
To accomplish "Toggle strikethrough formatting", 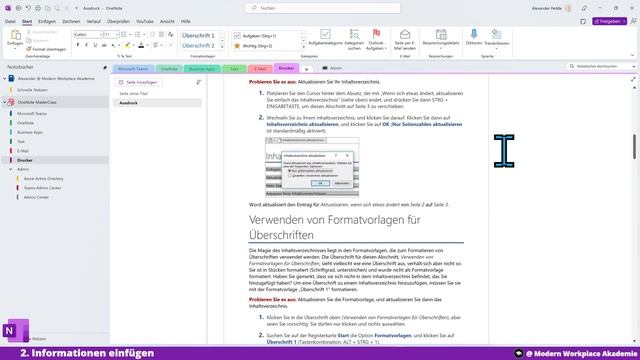I will (104, 45).
